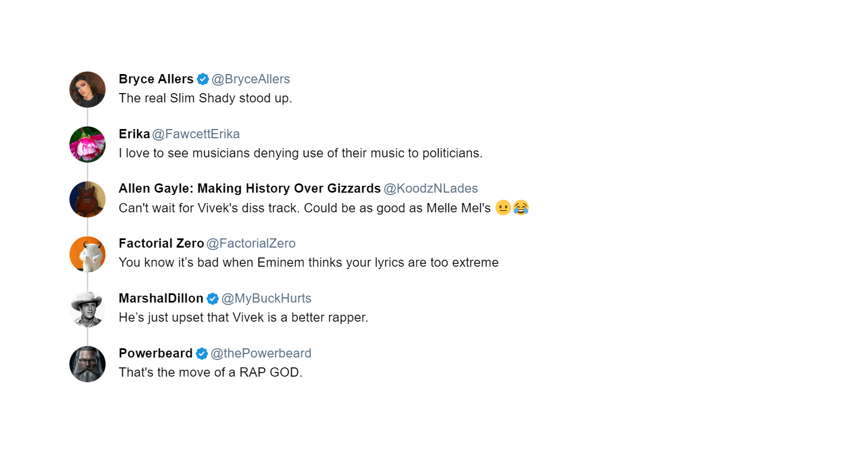868x453 pixels.
Task: Click the verified badge beside Powerbeard
Action: pyautogui.click(x=201, y=353)
